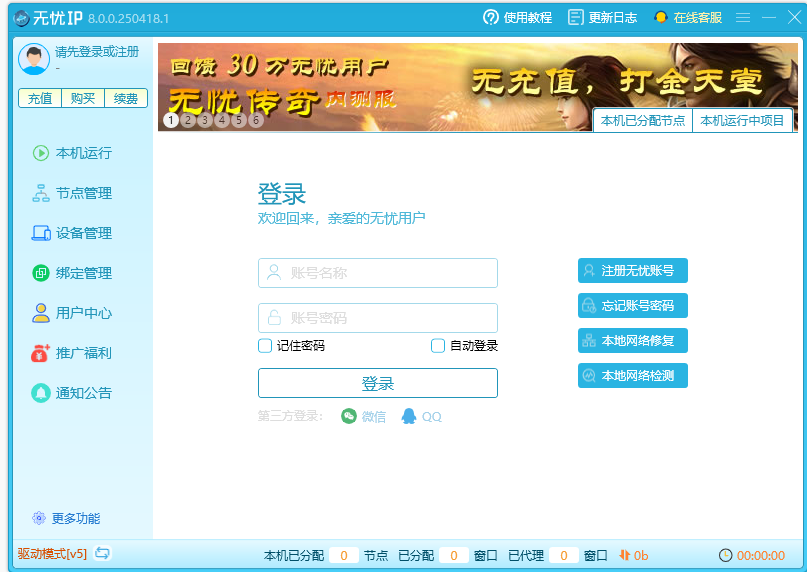The height and width of the screenshot is (572, 807).
Task: Click the 驱动模式[v5] label
Action: tap(52, 554)
